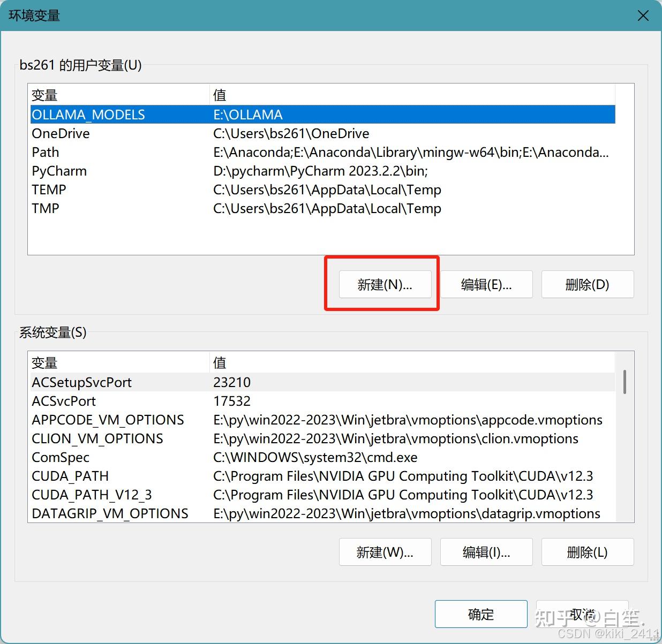Click the 新建(N)... button for user variables

(385, 284)
